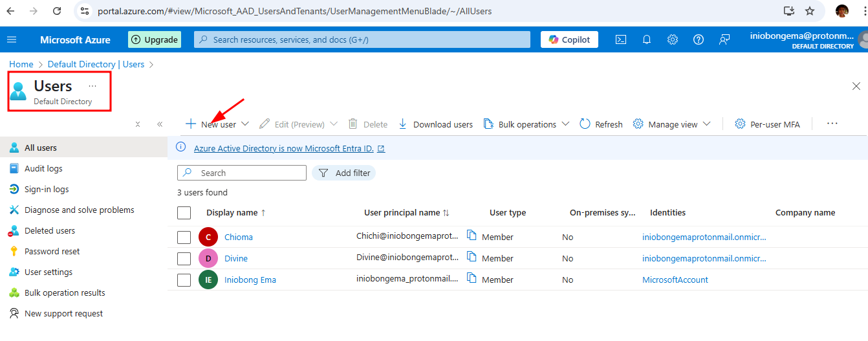Click Refresh in the toolbar
868x341 pixels.
(601, 124)
